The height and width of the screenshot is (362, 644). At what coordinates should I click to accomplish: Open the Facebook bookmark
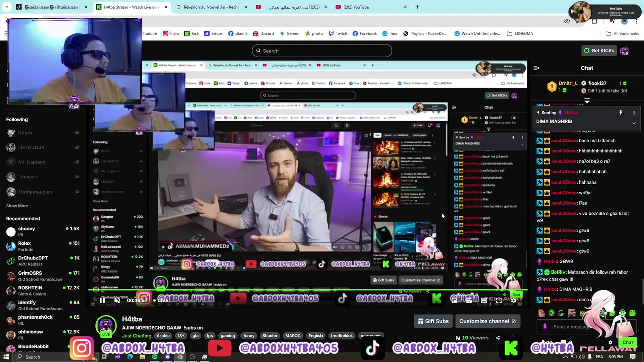(365, 34)
